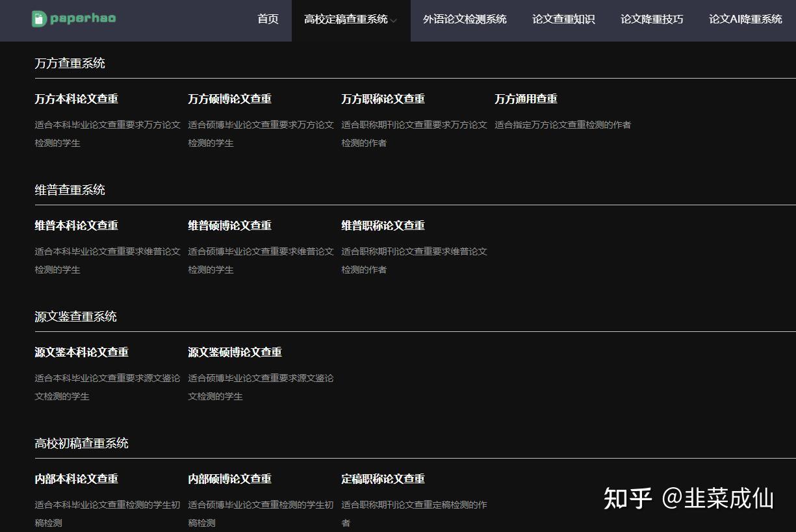796x532 pixels.
Task: Open 内部硕博论文查重
Action: click(230, 479)
